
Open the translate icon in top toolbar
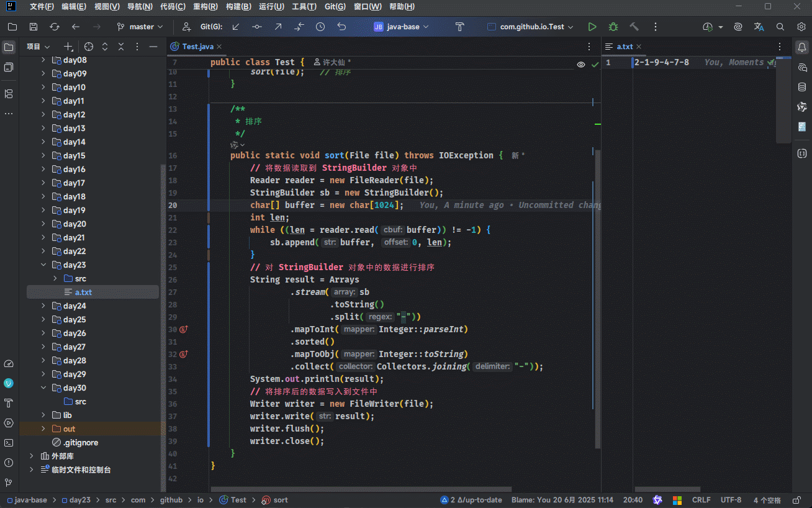click(759, 27)
